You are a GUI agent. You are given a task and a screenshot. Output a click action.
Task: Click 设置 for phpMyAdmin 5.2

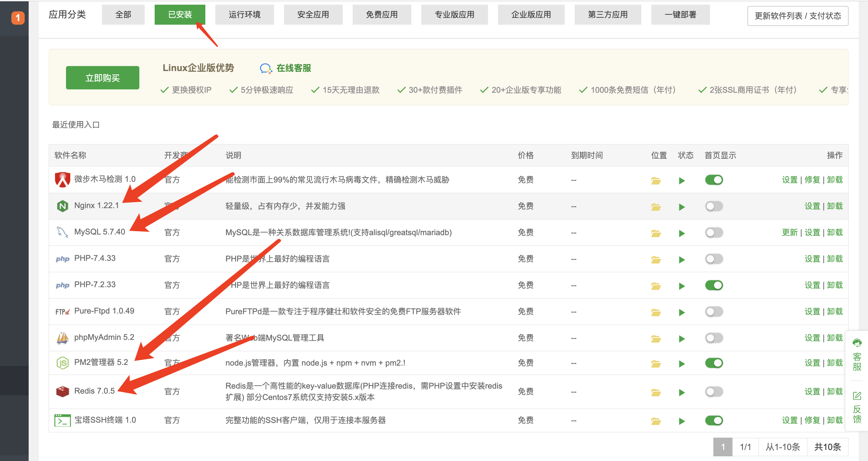812,338
